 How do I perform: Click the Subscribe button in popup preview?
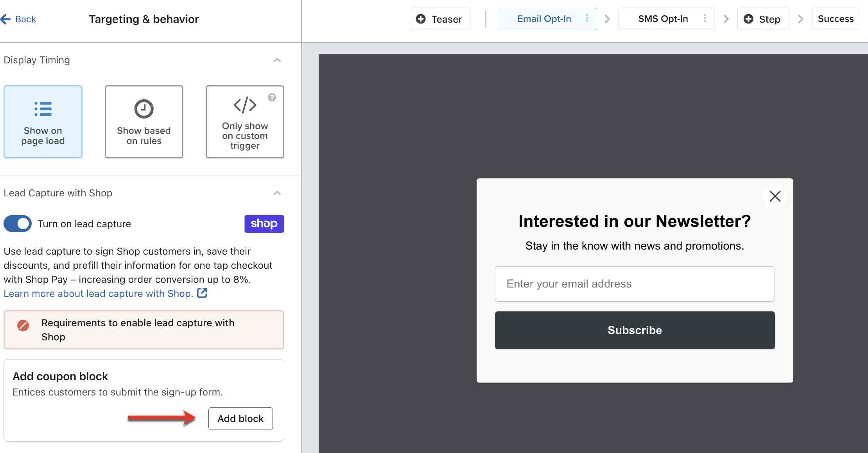634,330
